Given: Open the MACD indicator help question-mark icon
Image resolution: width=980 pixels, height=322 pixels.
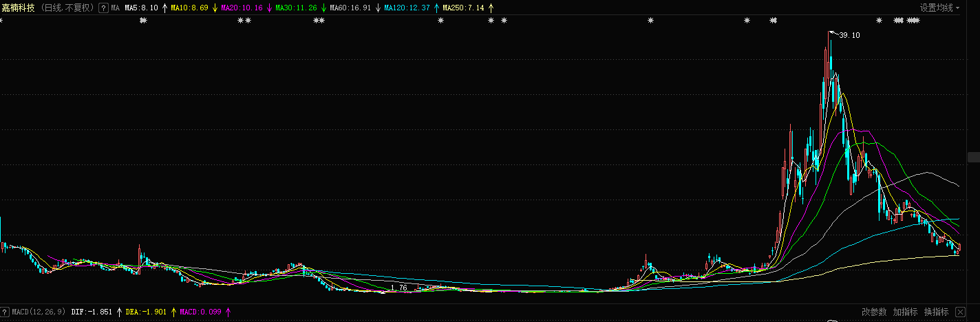Looking at the screenshot, I should coord(6,312).
